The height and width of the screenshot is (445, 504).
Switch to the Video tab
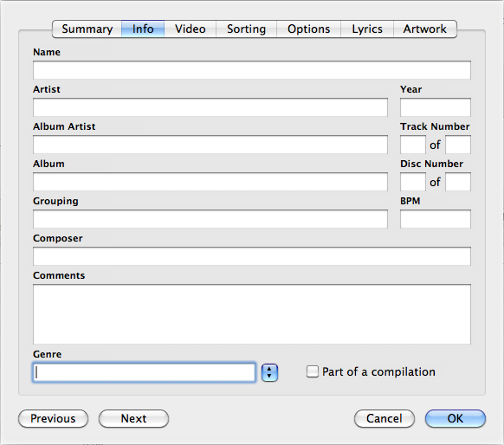pos(191,29)
